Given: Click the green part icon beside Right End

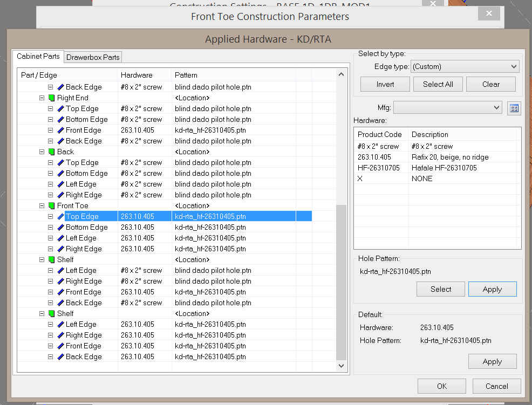Looking at the screenshot, I should [51, 98].
